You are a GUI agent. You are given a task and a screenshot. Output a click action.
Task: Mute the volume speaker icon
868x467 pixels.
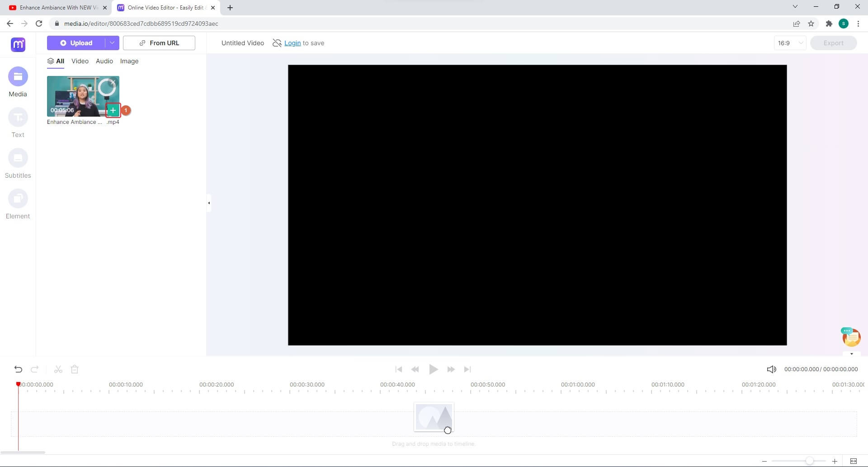(771, 369)
